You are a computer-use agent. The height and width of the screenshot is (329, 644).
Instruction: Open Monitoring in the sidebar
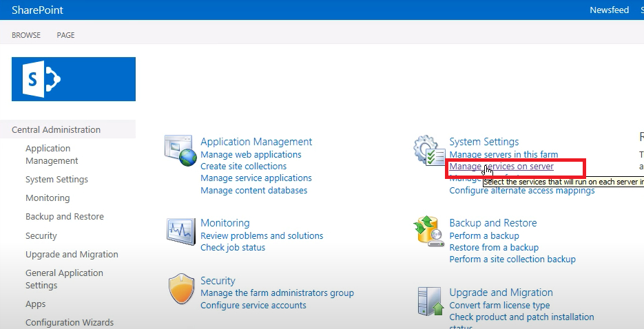click(x=48, y=198)
